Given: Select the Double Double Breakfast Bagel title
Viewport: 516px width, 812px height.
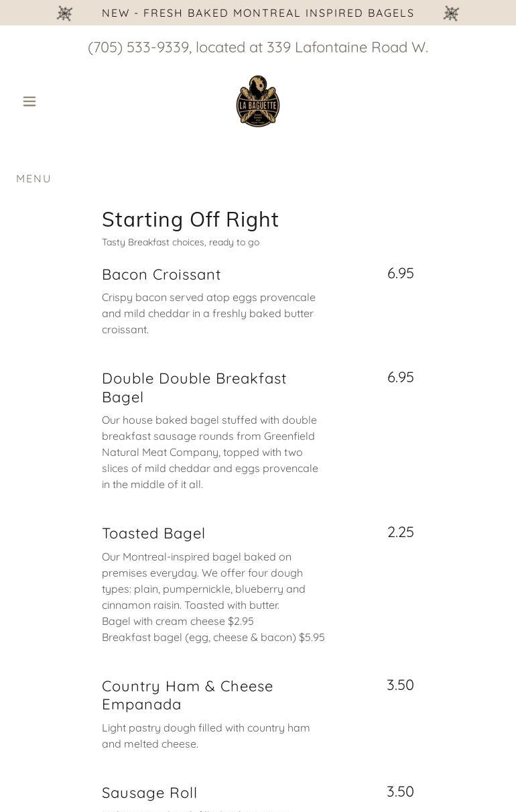Looking at the screenshot, I should pos(194,388).
